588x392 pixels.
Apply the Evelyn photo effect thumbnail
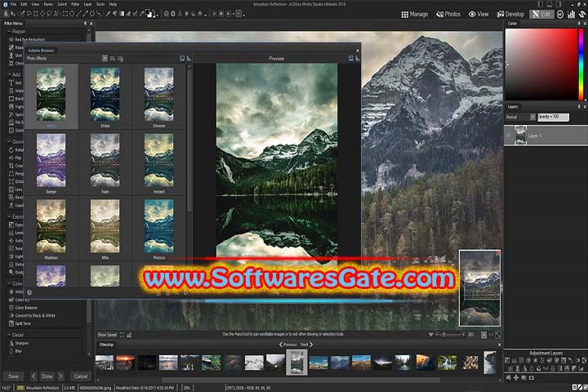pyautogui.click(x=51, y=160)
